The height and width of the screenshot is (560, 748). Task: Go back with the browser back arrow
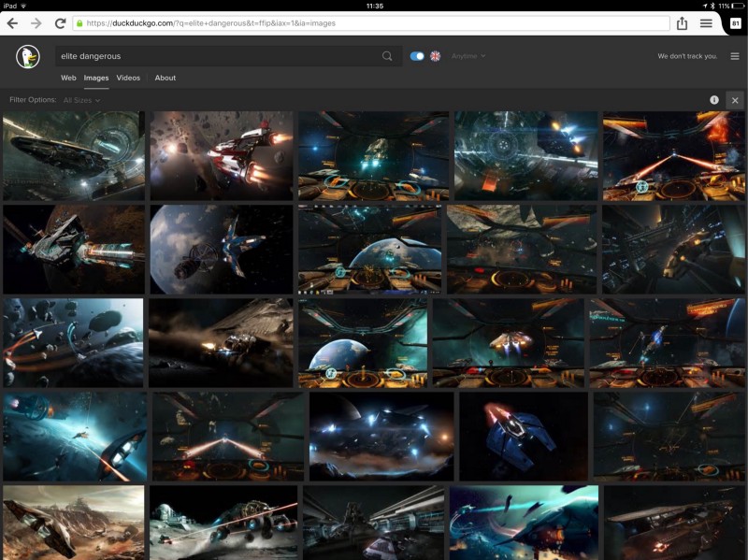pyautogui.click(x=12, y=23)
